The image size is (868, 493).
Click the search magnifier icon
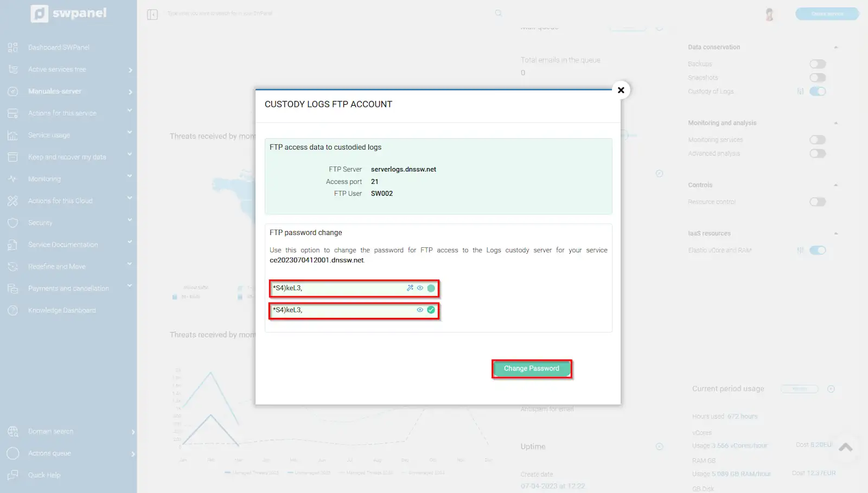498,14
